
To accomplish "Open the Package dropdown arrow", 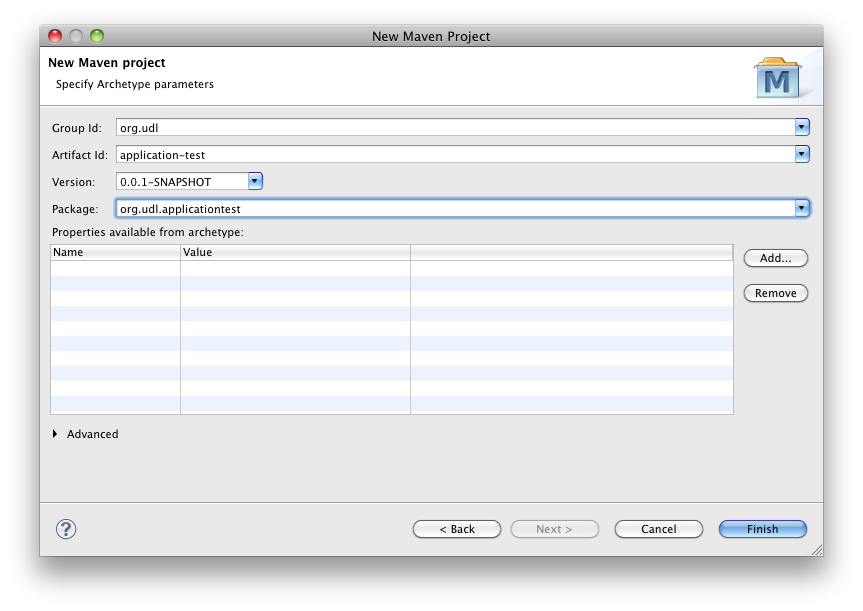I will pyautogui.click(x=801, y=208).
